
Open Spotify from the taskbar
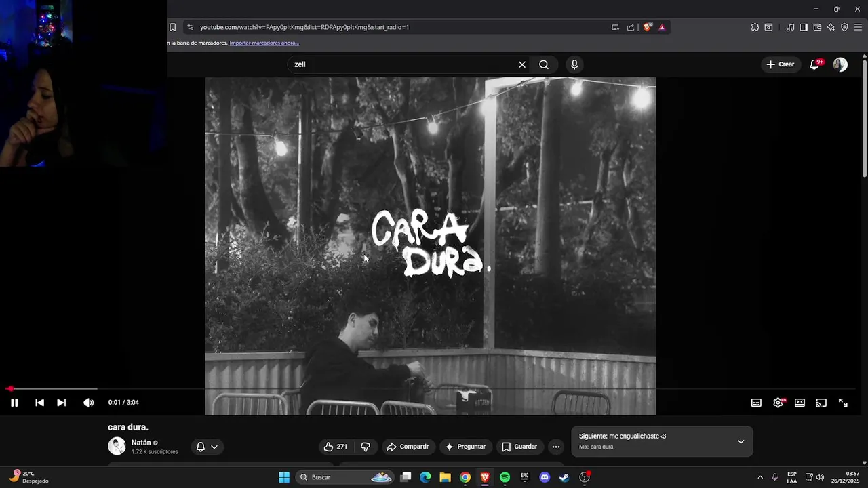click(505, 477)
